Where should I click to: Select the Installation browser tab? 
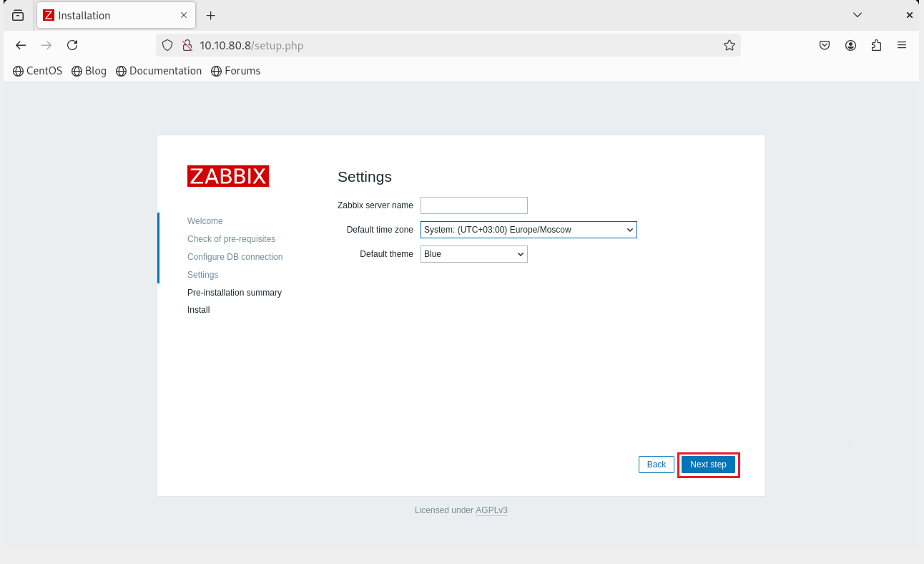click(x=116, y=15)
